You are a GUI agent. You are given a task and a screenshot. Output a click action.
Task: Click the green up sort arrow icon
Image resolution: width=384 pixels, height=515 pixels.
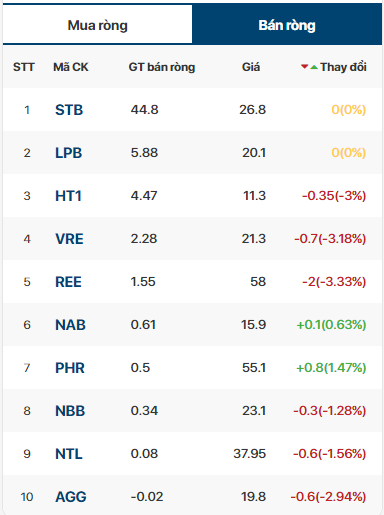tap(314, 67)
